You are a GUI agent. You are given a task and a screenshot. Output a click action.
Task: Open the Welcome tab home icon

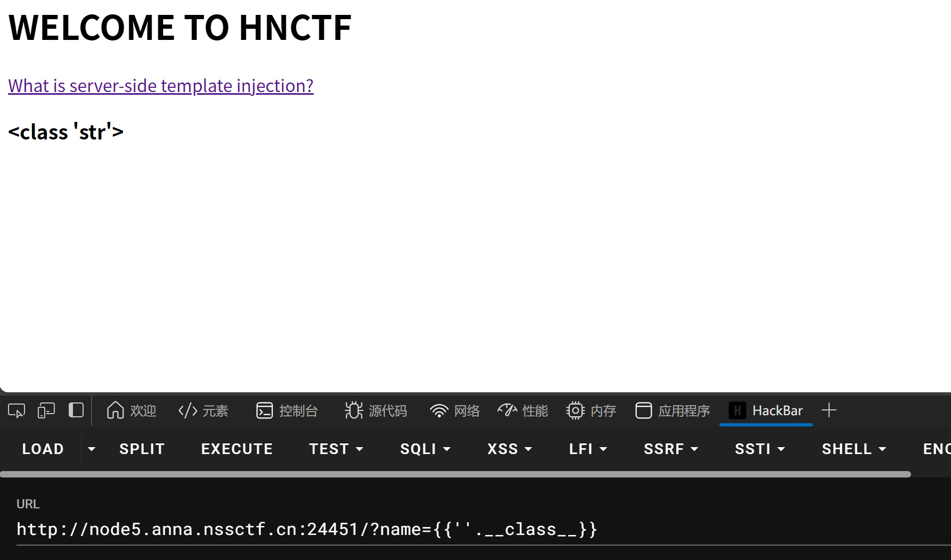click(115, 410)
